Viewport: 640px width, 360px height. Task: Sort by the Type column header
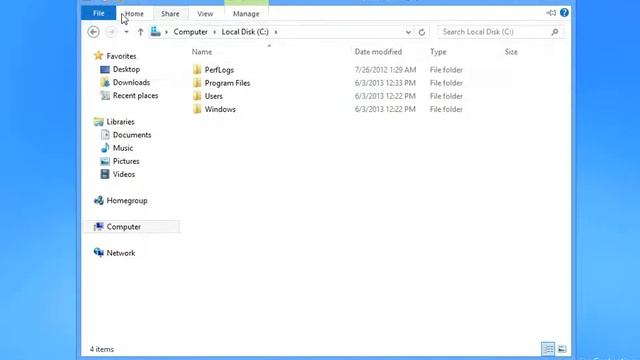pyautogui.click(x=438, y=52)
